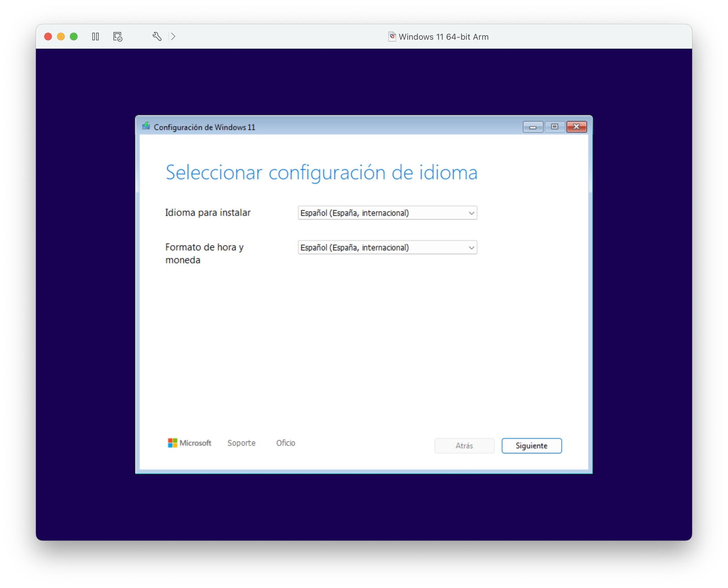Click the Windows 11 64-bit Arm title
Viewport: 728px width, 588px height.
pyautogui.click(x=444, y=37)
